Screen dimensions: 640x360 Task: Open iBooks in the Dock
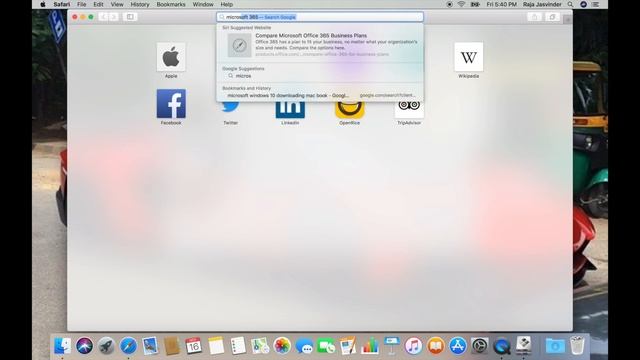(436, 346)
